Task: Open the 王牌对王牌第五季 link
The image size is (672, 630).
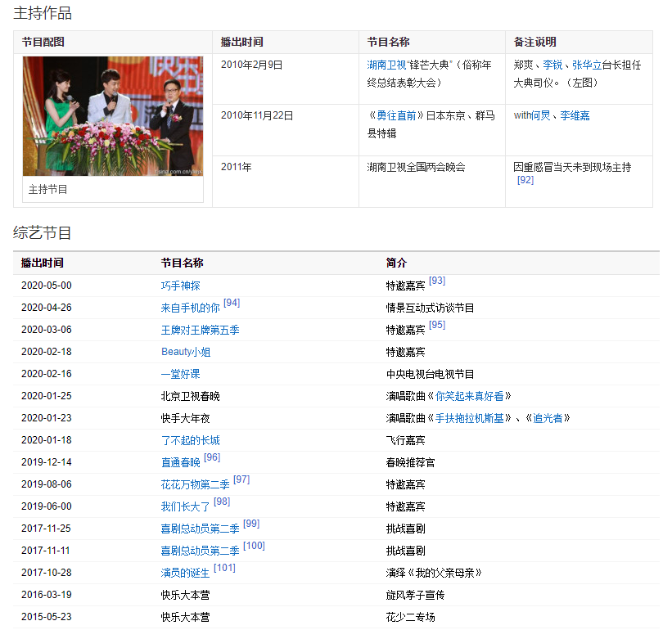Action: pos(200,331)
